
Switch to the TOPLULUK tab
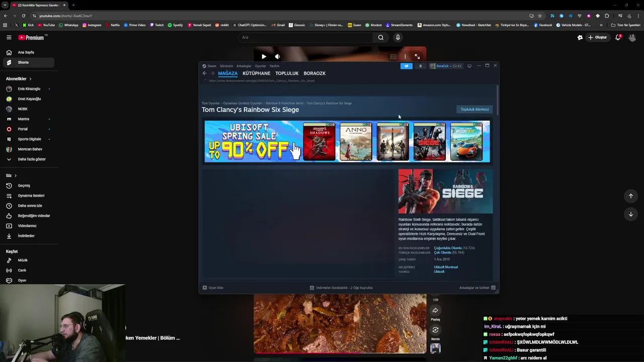tap(287, 73)
